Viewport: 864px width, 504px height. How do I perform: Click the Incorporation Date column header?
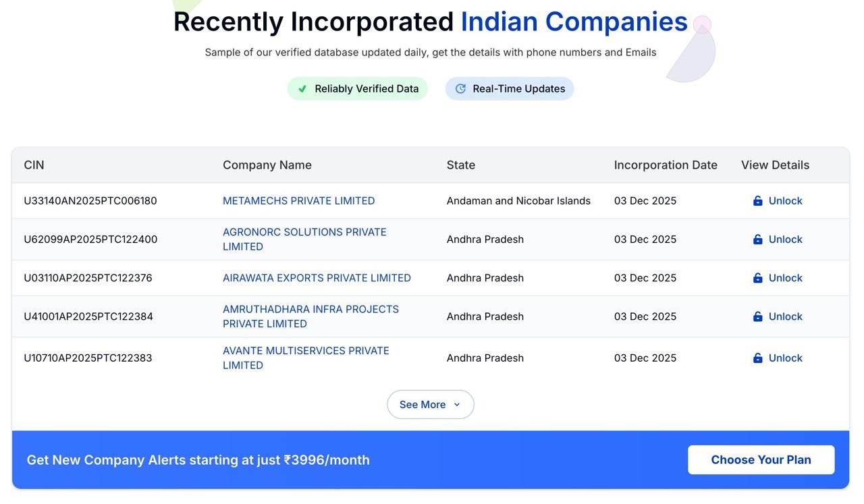click(x=666, y=165)
